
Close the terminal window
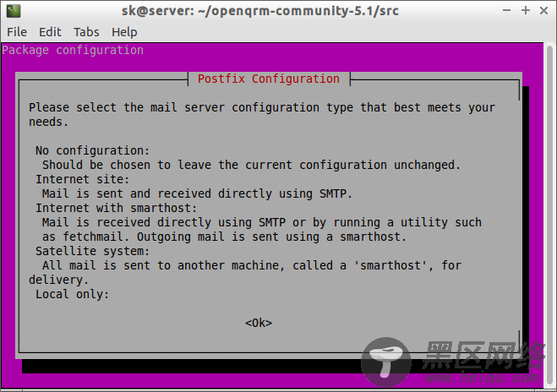pyautogui.click(x=543, y=11)
